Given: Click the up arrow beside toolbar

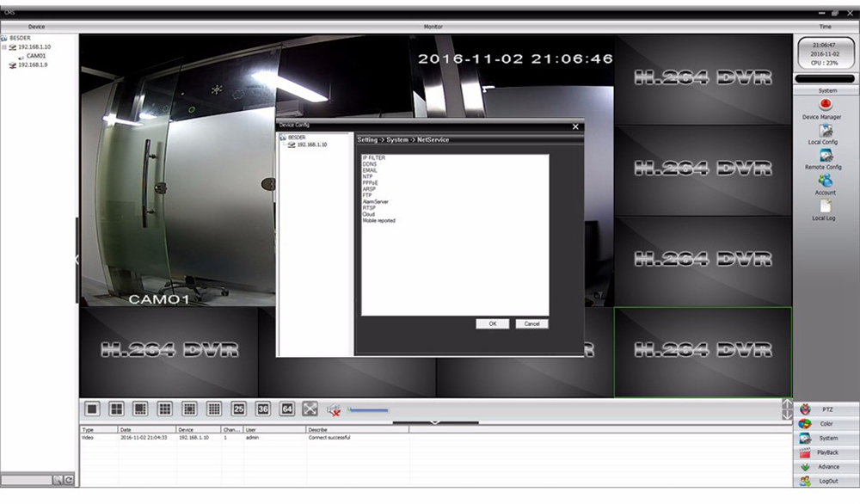Looking at the screenshot, I should [x=787, y=403].
